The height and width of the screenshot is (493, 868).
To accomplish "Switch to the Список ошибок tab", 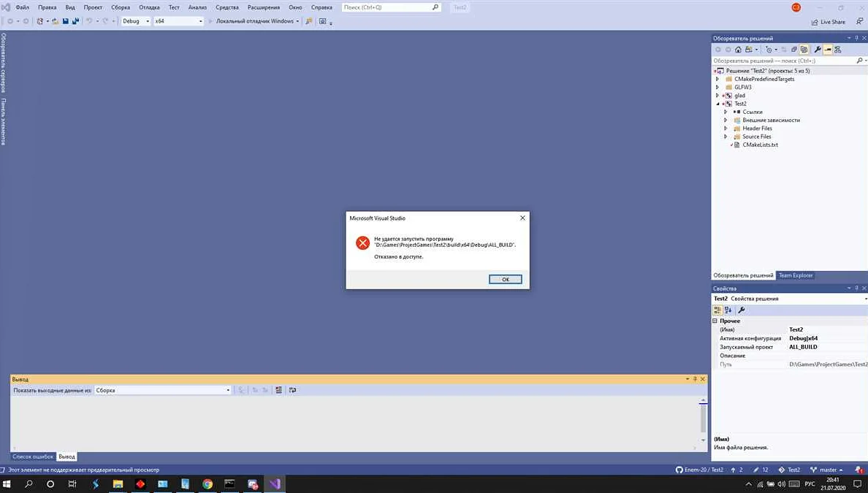I will tap(33, 456).
